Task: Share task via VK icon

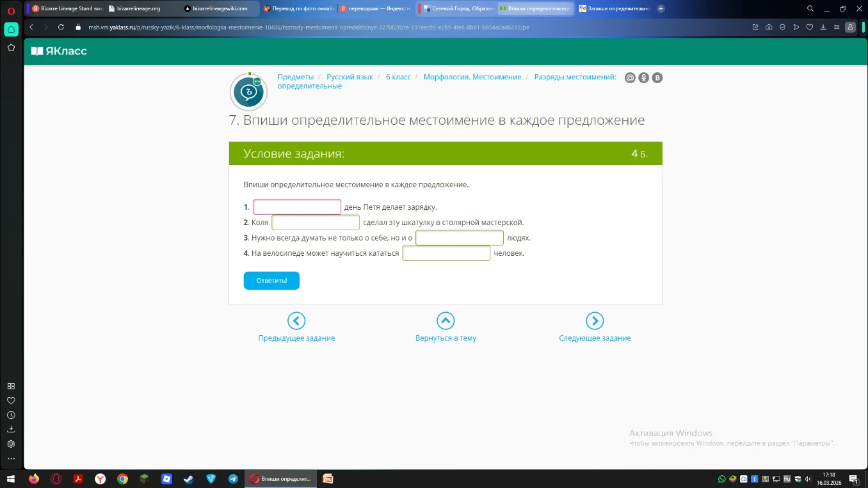Action: click(x=657, y=78)
